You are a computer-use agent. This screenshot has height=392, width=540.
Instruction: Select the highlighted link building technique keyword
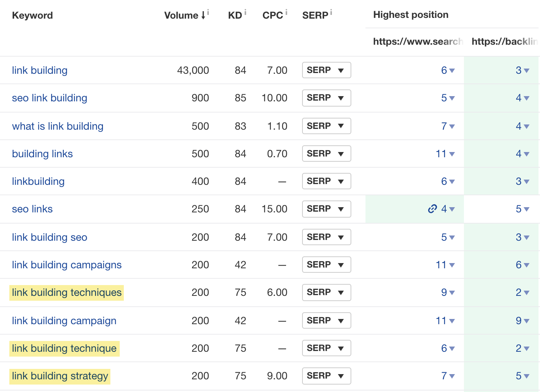(64, 348)
